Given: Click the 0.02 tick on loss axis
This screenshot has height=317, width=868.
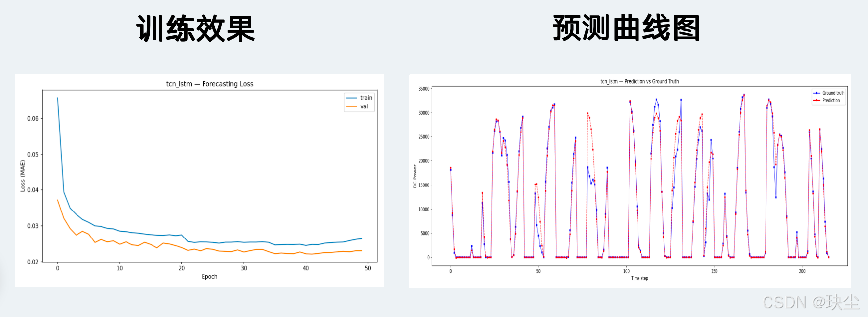Looking at the screenshot, I should pyautogui.click(x=33, y=262).
